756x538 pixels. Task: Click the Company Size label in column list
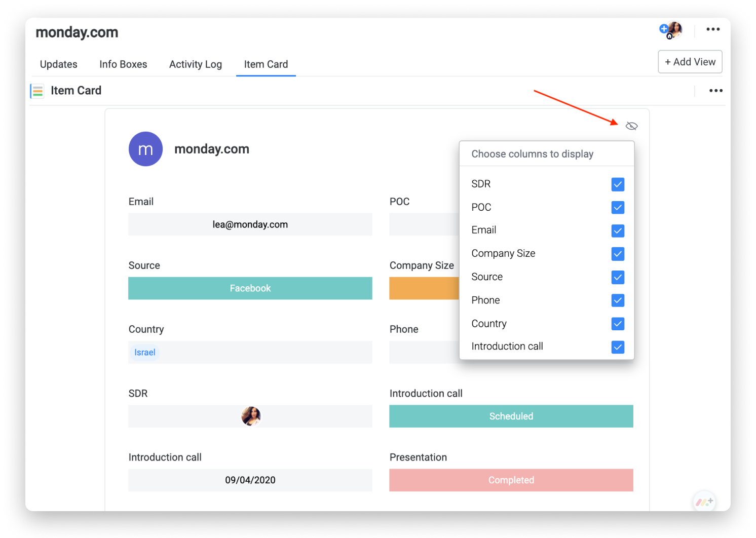point(503,253)
